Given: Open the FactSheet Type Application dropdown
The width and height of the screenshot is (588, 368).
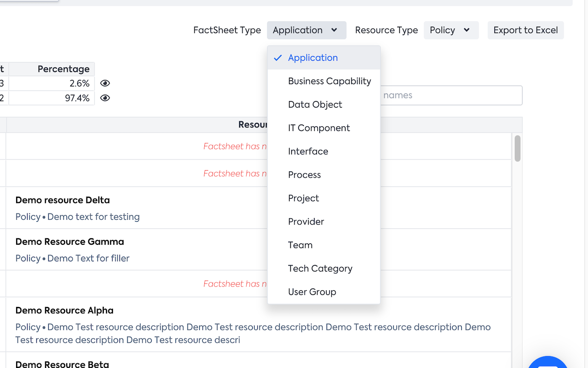Looking at the screenshot, I should coord(306,30).
